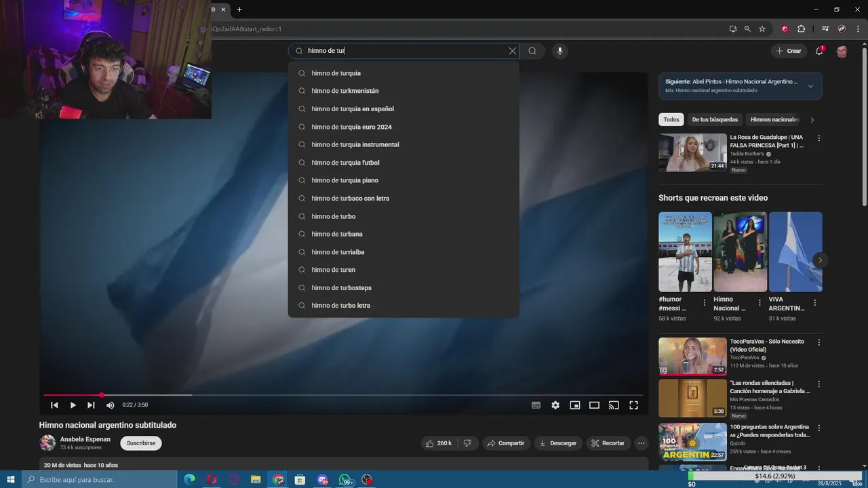Play the video

(x=73, y=405)
